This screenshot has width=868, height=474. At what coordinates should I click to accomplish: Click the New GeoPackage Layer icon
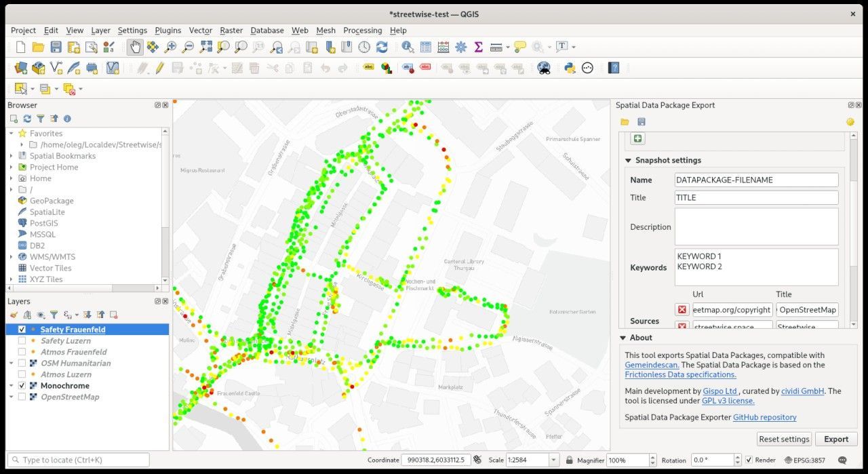click(38, 68)
